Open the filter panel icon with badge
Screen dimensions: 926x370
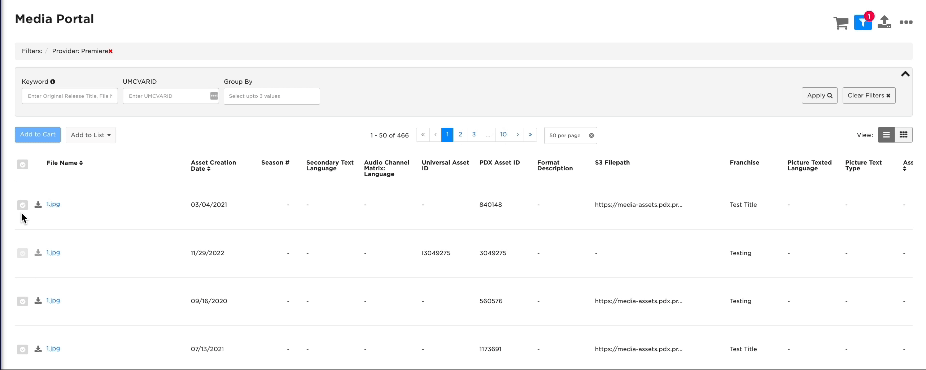[x=863, y=22]
